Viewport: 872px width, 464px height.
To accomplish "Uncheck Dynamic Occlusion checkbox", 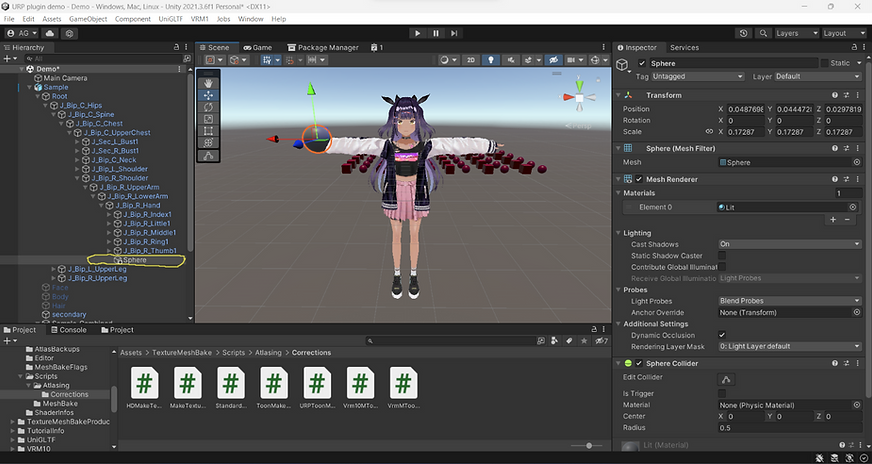I will pos(722,335).
